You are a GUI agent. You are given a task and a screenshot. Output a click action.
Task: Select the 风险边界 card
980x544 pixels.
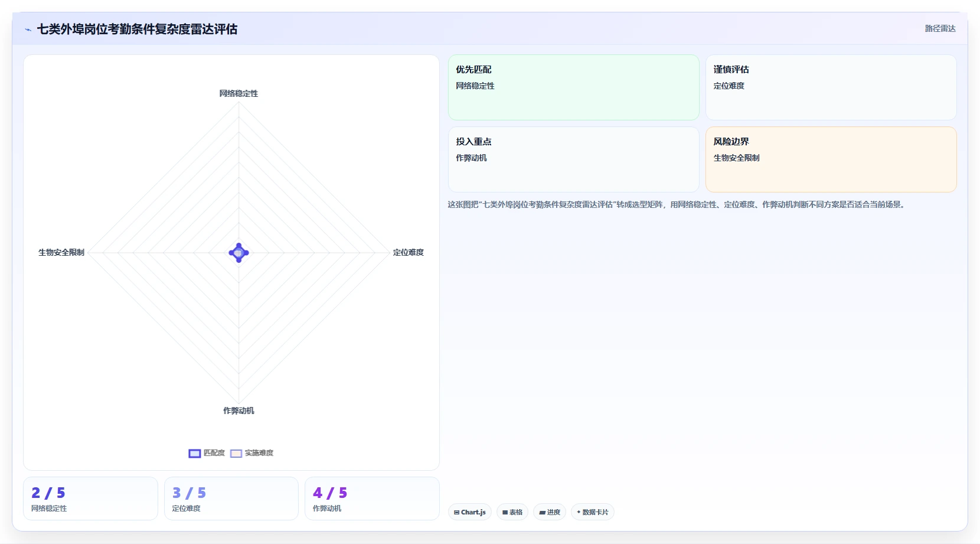831,159
